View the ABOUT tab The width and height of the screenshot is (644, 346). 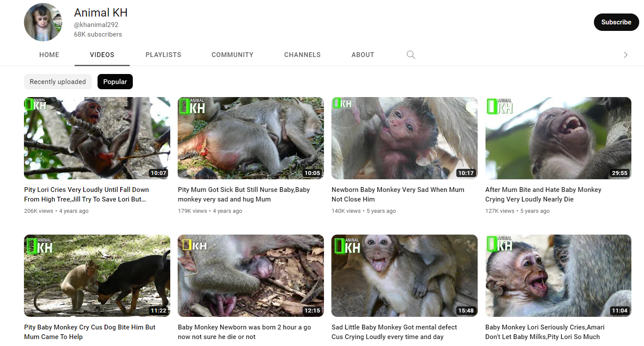363,55
